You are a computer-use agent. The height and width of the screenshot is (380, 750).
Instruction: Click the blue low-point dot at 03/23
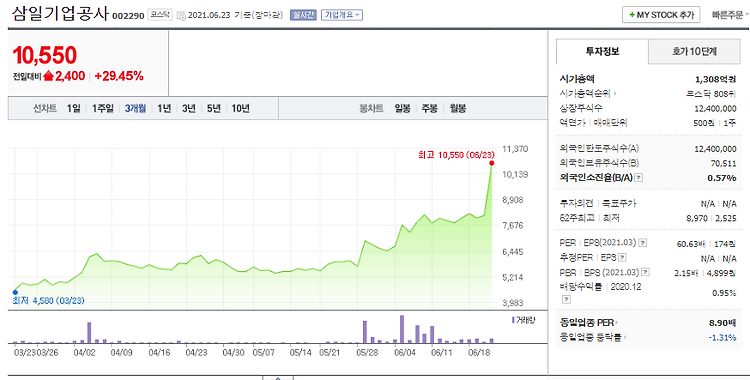(x=15, y=292)
